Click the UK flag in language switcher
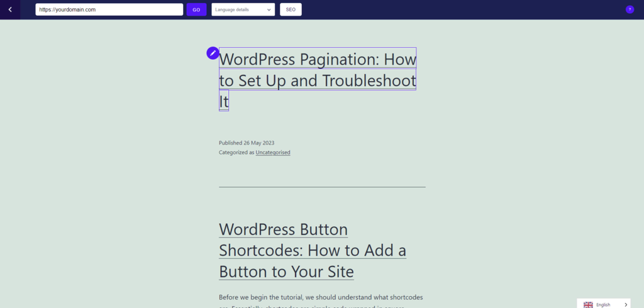The width and height of the screenshot is (644, 308). (x=588, y=305)
